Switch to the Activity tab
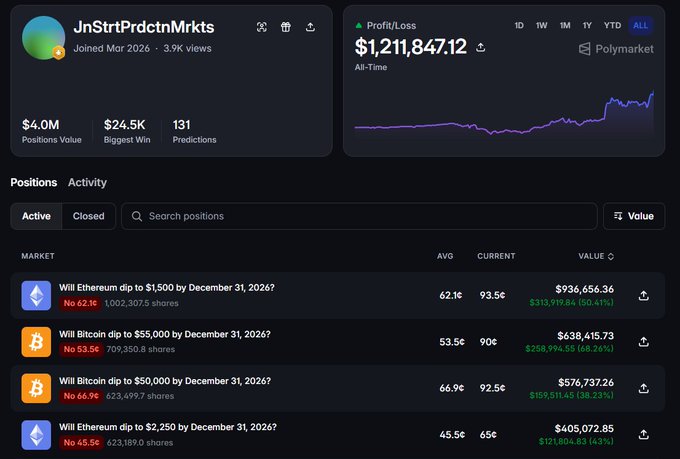680x459 pixels. point(87,183)
